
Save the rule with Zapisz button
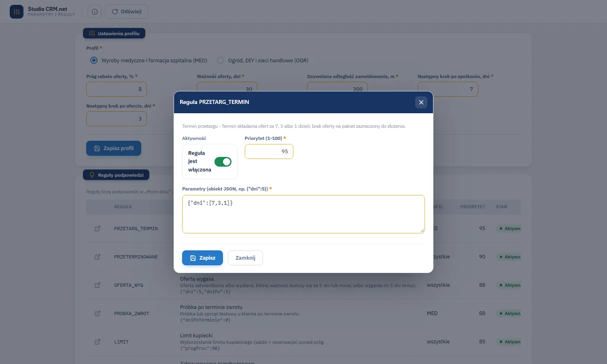pyautogui.click(x=202, y=258)
